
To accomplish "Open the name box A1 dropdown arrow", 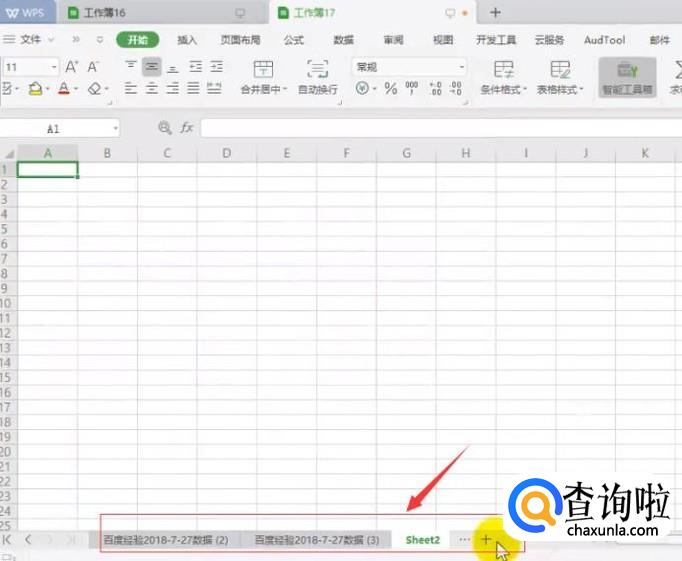I will click(x=115, y=128).
